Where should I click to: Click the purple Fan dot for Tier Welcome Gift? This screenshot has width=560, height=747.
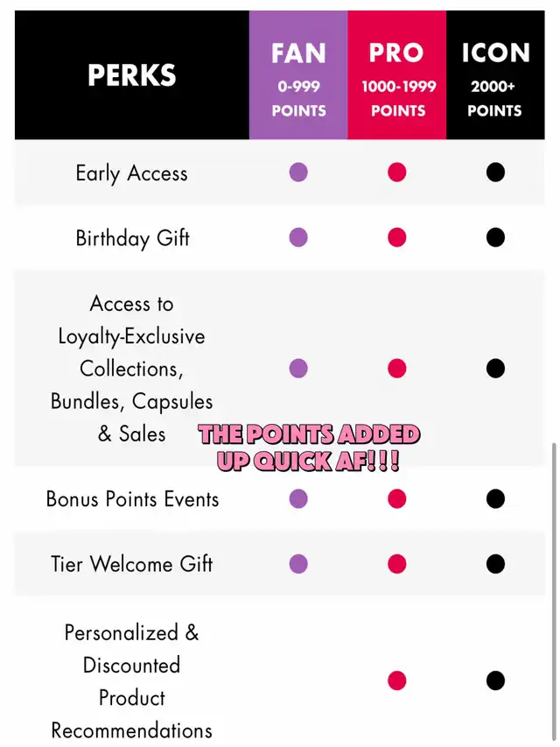[298, 564]
